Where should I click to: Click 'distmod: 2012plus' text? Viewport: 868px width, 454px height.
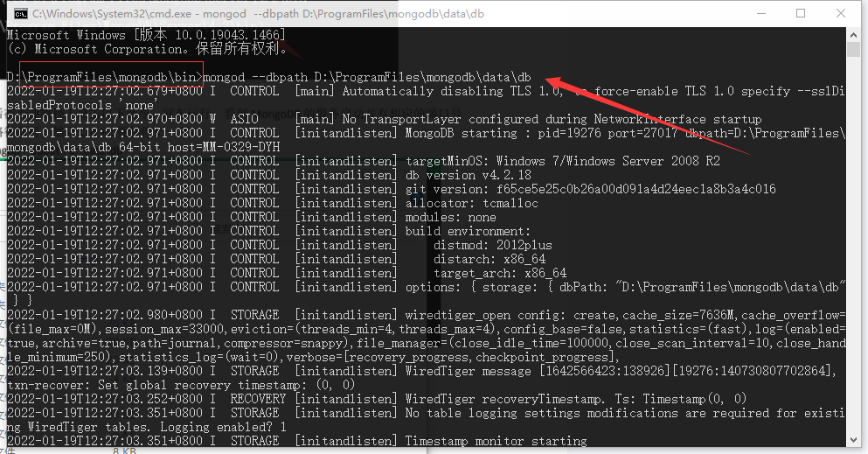(493, 245)
